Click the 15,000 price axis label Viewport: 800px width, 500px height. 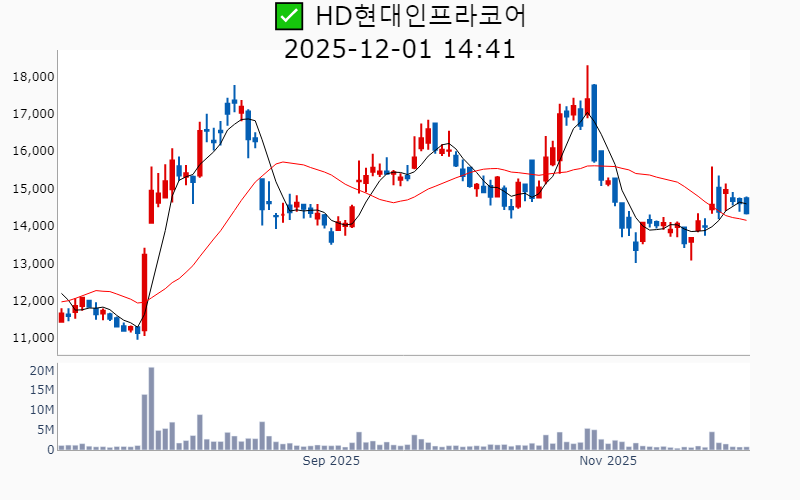coord(34,189)
